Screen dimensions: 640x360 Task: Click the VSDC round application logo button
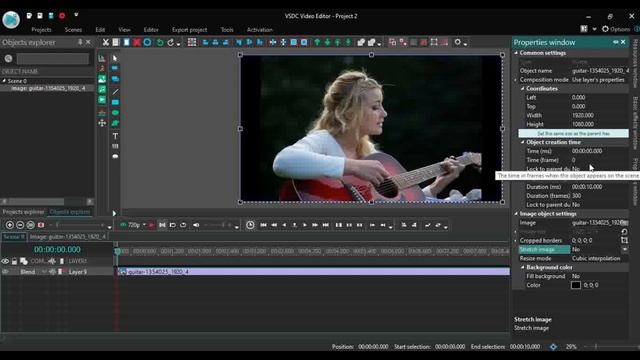[11, 20]
